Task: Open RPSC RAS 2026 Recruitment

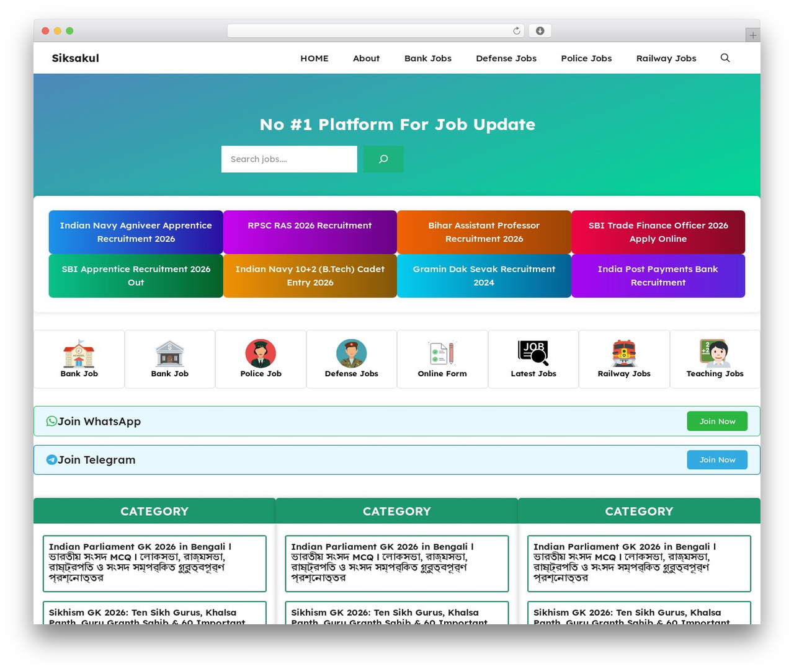Action: click(x=310, y=232)
